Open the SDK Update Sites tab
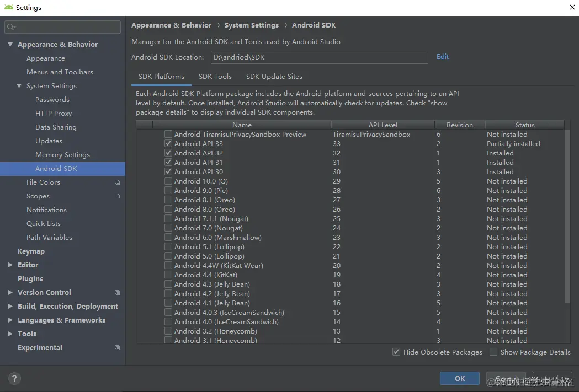579x392 pixels. [274, 76]
